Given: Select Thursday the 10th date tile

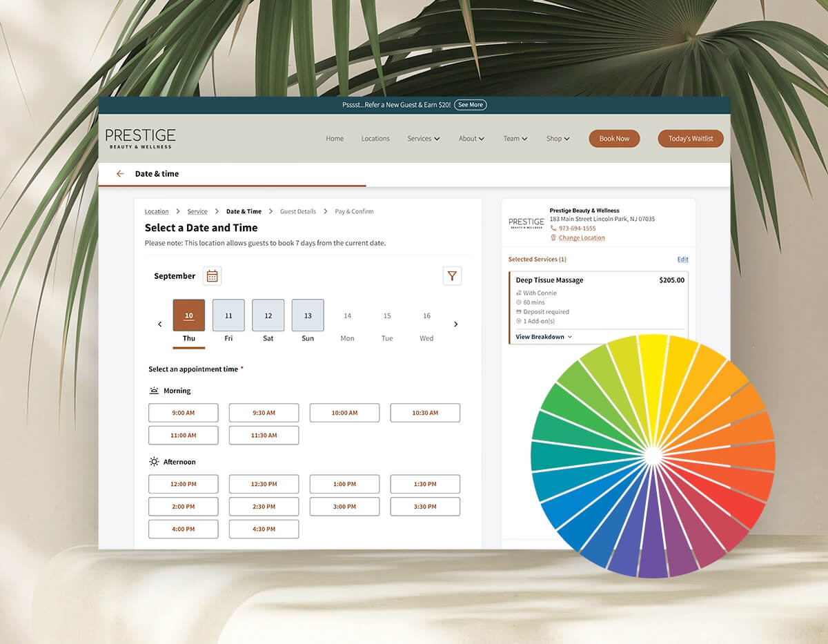Looking at the screenshot, I should [x=189, y=315].
